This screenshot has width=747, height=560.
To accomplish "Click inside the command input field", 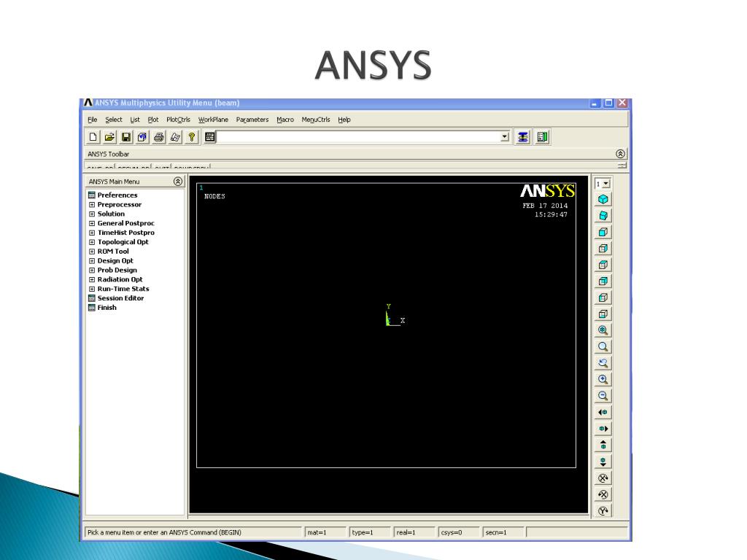I will pyautogui.click(x=358, y=137).
